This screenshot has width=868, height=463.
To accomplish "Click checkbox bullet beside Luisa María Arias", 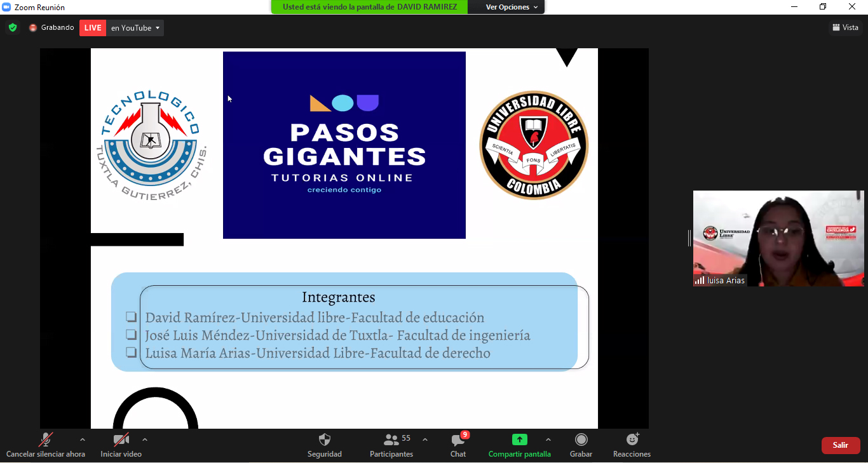I will point(132,352).
